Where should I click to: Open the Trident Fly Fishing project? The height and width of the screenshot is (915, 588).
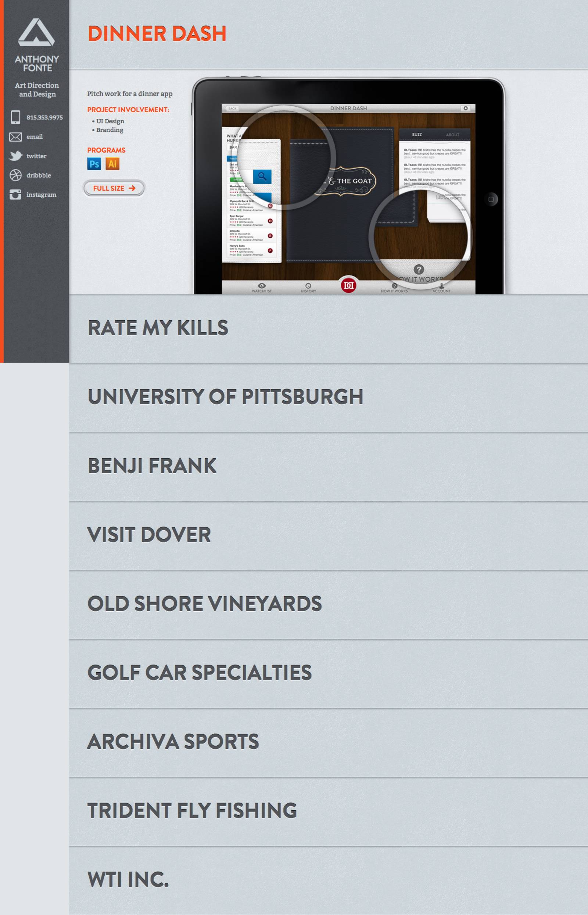point(192,811)
